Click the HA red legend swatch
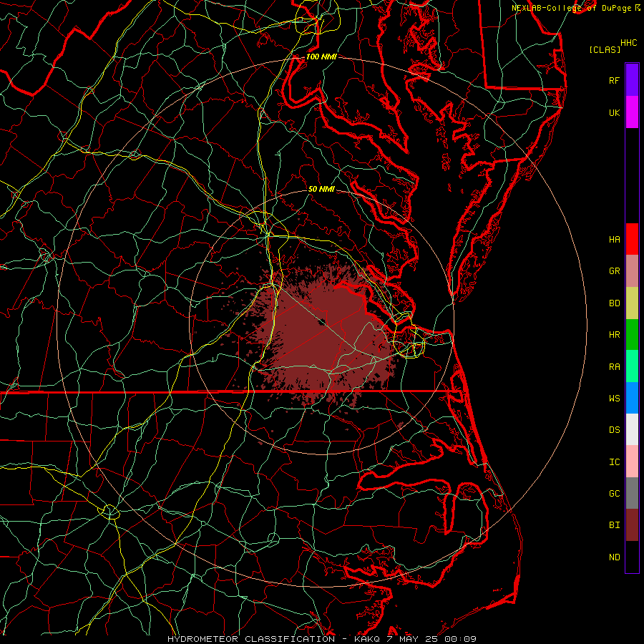The width and height of the screenshot is (644, 644). [632, 239]
